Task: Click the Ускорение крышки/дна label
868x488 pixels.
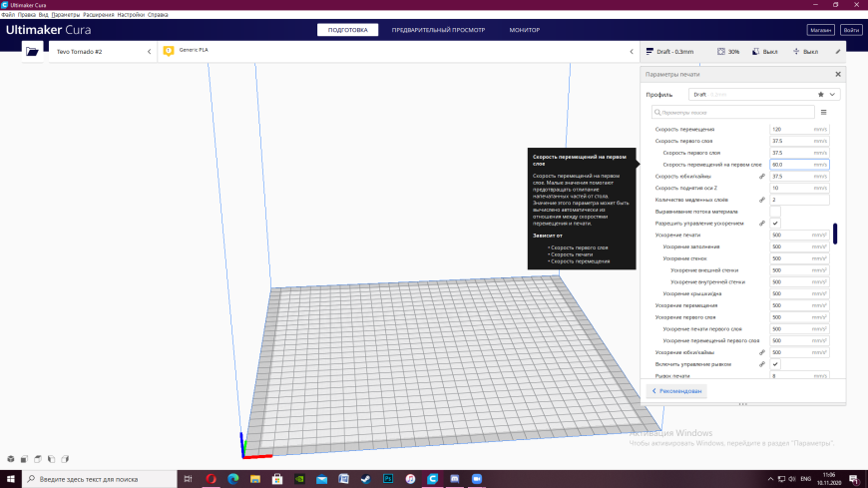Action: click(692, 293)
